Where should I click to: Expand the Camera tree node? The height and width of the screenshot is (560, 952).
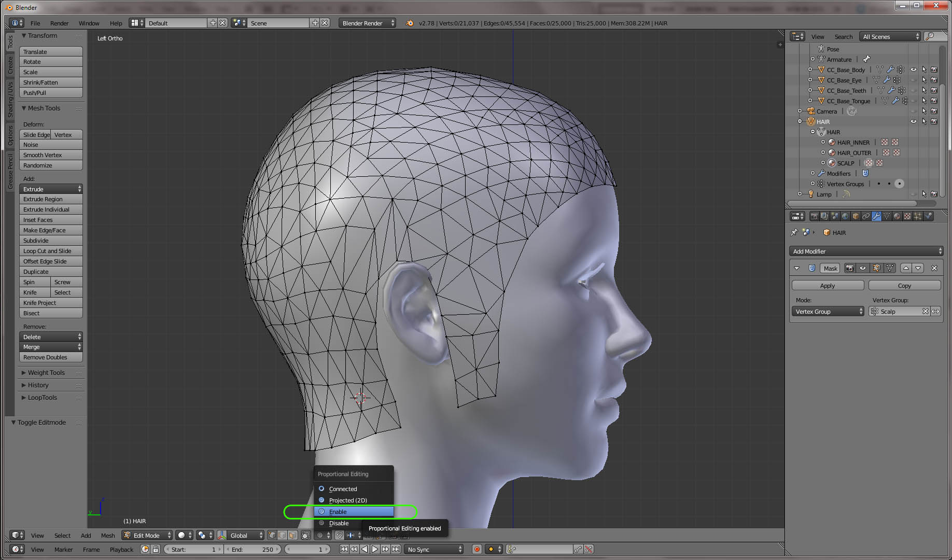[800, 111]
